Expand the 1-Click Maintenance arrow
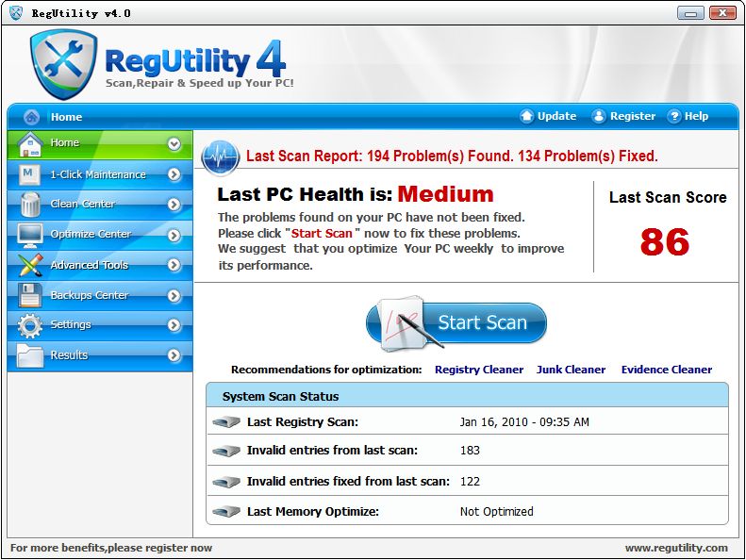Viewport: 746px width, 560px height. (174, 174)
